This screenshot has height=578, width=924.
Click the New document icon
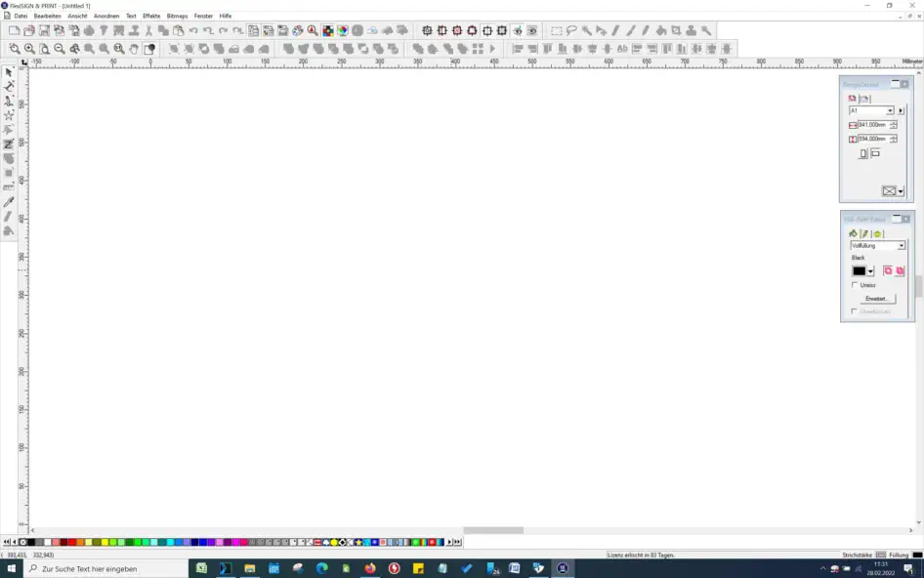point(14,31)
